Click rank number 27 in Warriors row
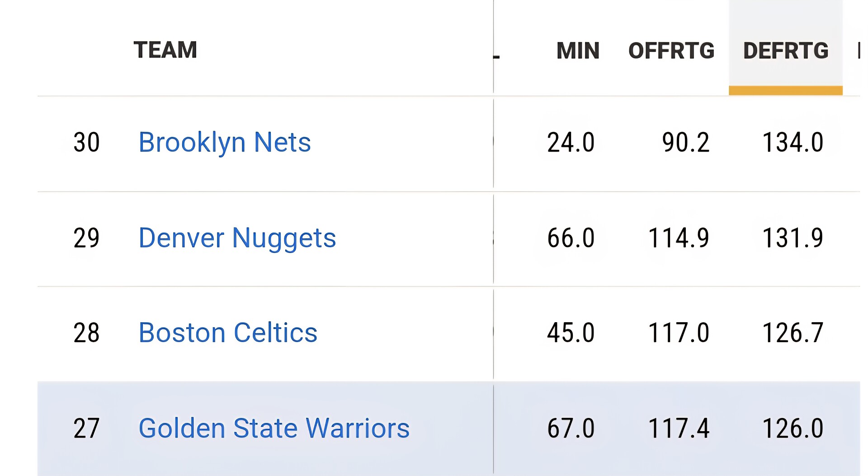Viewport: 868px width, 476px height. coord(86,428)
